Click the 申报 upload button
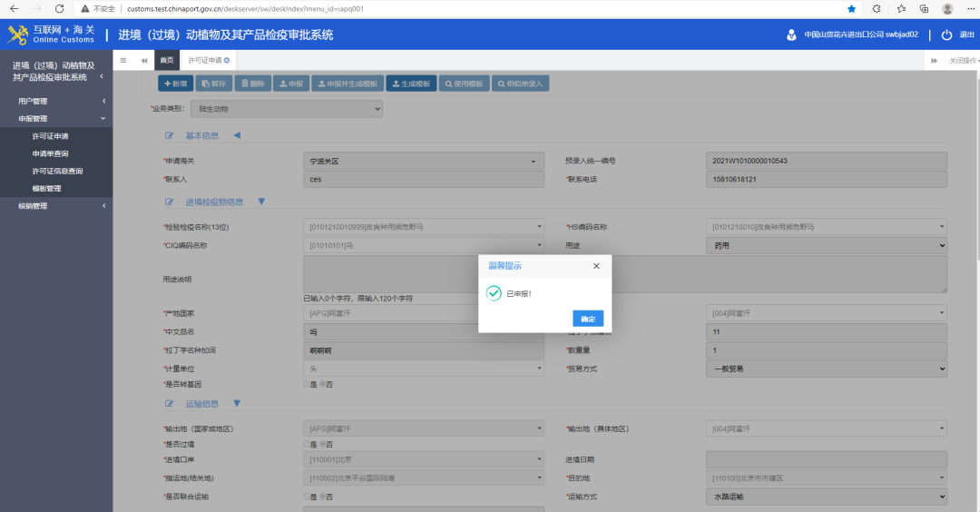The image size is (980, 512). 291,84
